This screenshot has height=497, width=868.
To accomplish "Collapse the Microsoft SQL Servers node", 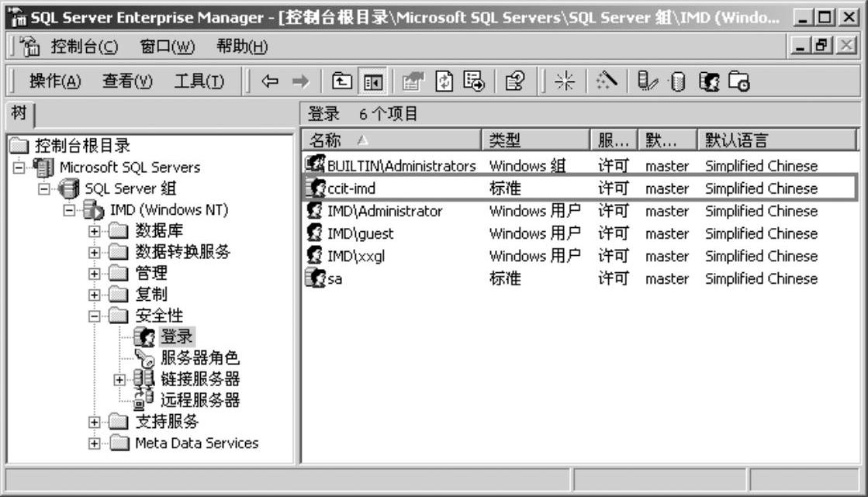I will 19,167.
